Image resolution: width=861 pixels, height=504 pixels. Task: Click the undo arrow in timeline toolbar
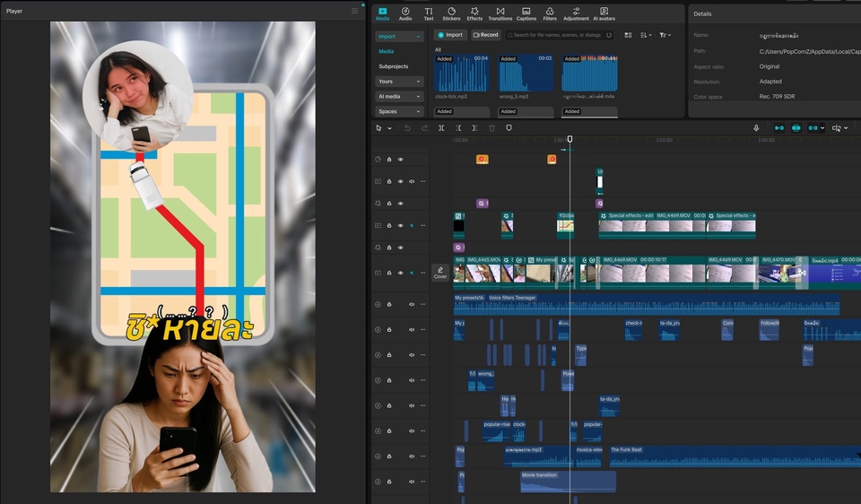[x=407, y=128]
